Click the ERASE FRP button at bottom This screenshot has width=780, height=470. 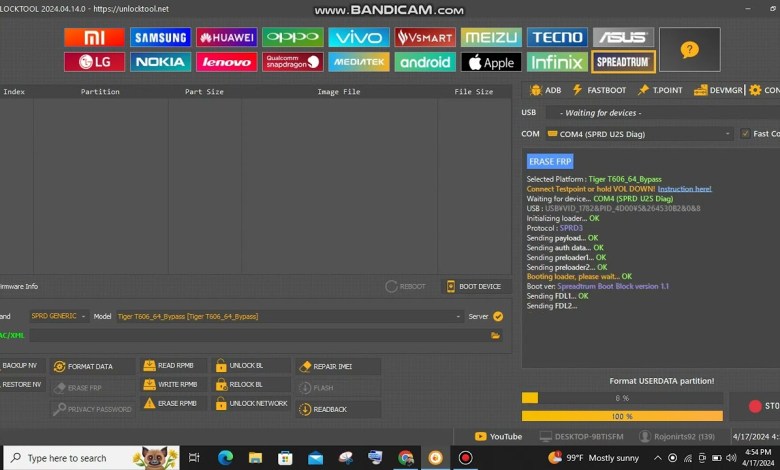click(93, 388)
